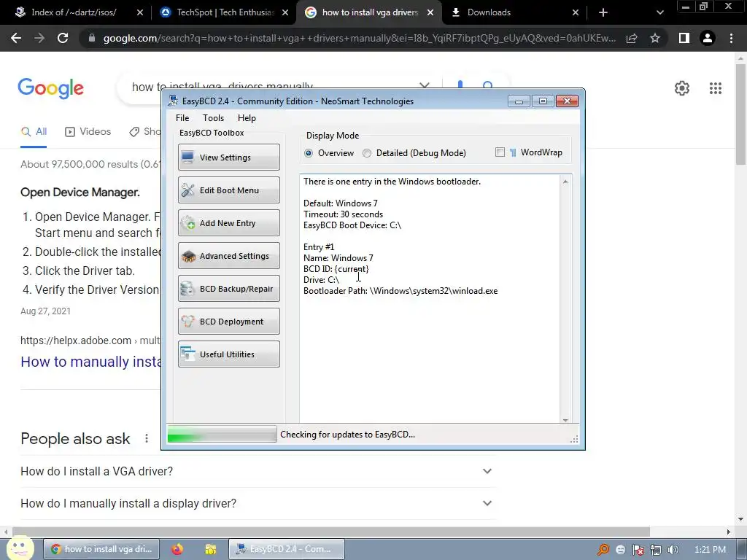
Task: Click EasyBCD title bar app icon
Action: 174,101
